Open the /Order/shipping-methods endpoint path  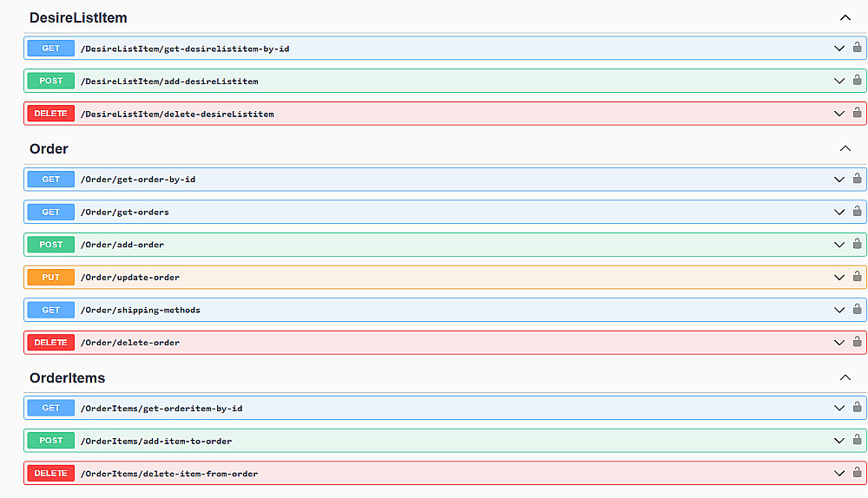tap(140, 310)
